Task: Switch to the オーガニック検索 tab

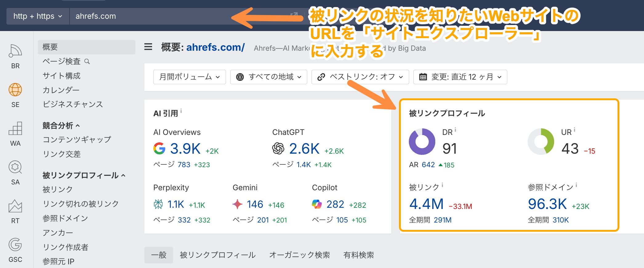Action: coord(299,255)
